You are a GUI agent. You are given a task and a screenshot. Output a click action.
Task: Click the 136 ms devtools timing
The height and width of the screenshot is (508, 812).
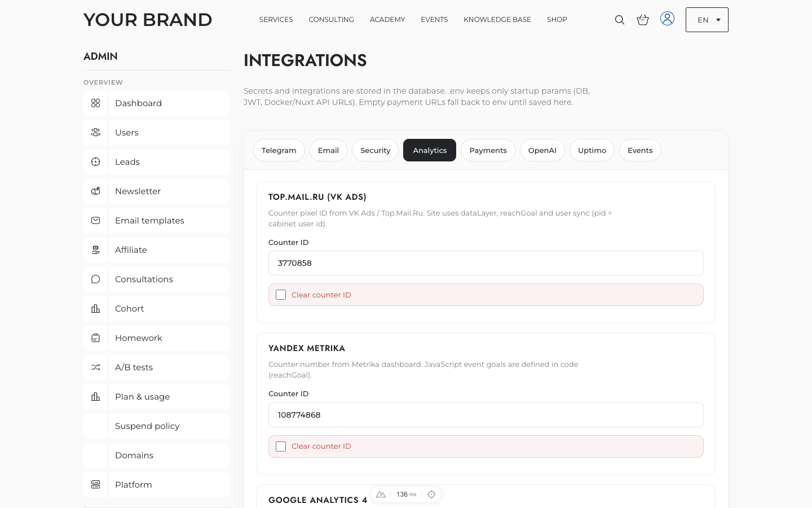pyautogui.click(x=406, y=494)
